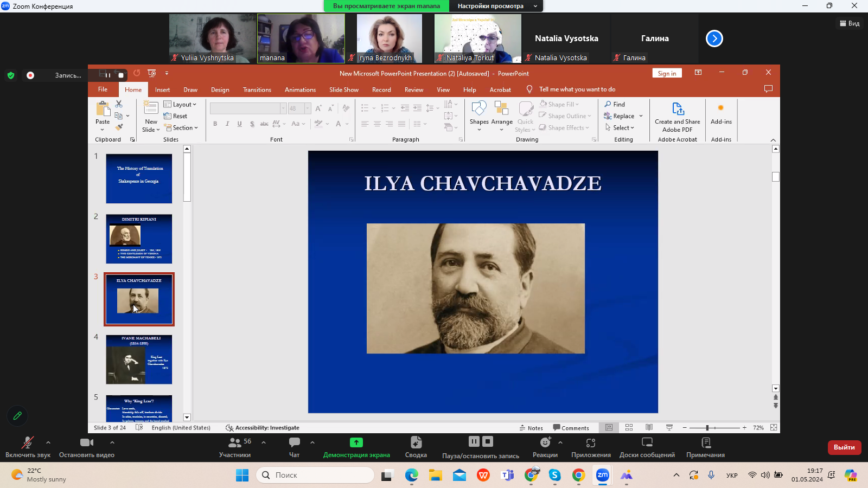
Task: Expand the Section dropdown
Action: [x=182, y=128]
